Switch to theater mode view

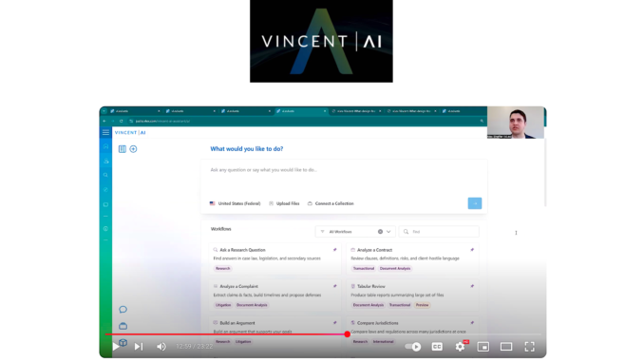506,347
